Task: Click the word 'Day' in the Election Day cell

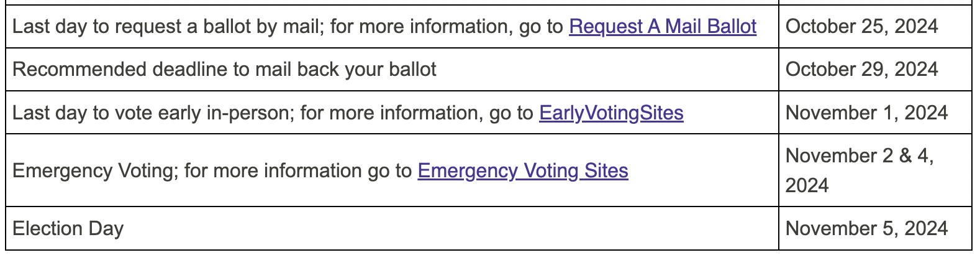Action: coord(106,228)
